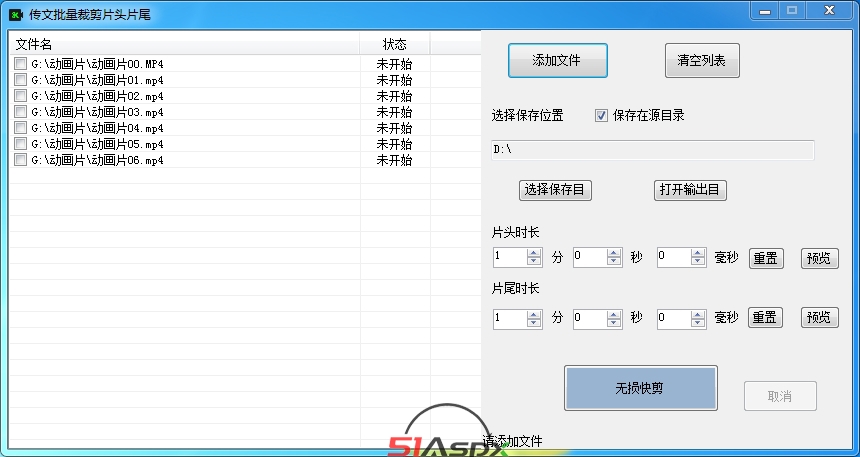Decrease 片头时长 milliseconds with down arrow

point(698,262)
